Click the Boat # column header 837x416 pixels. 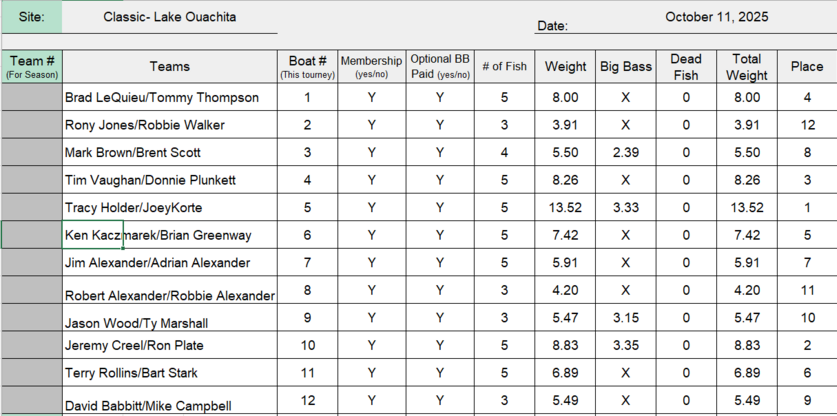[x=307, y=66]
